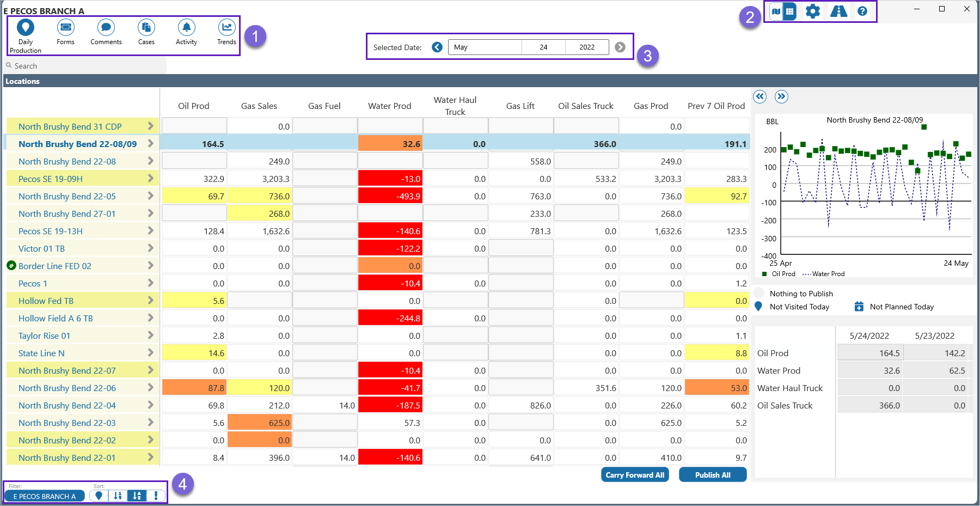Toggle sort by location pin
Image resolution: width=980 pixels, height=506 pixels.
[x=99, y=496]
